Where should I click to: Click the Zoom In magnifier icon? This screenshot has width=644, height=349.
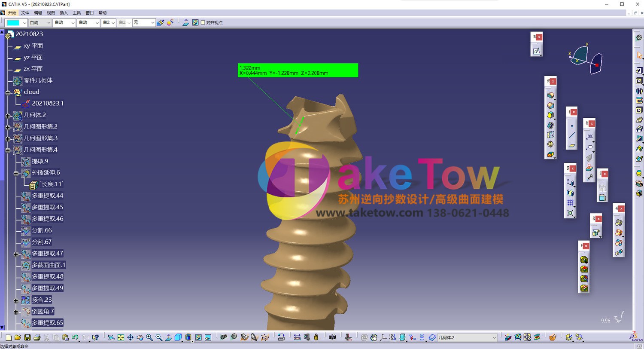(x=149, y=337)
